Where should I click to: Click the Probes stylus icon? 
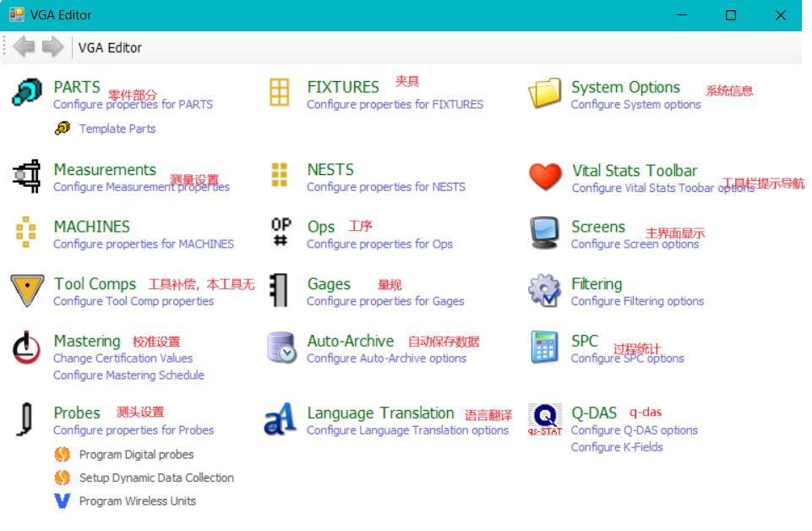point(25,419)
